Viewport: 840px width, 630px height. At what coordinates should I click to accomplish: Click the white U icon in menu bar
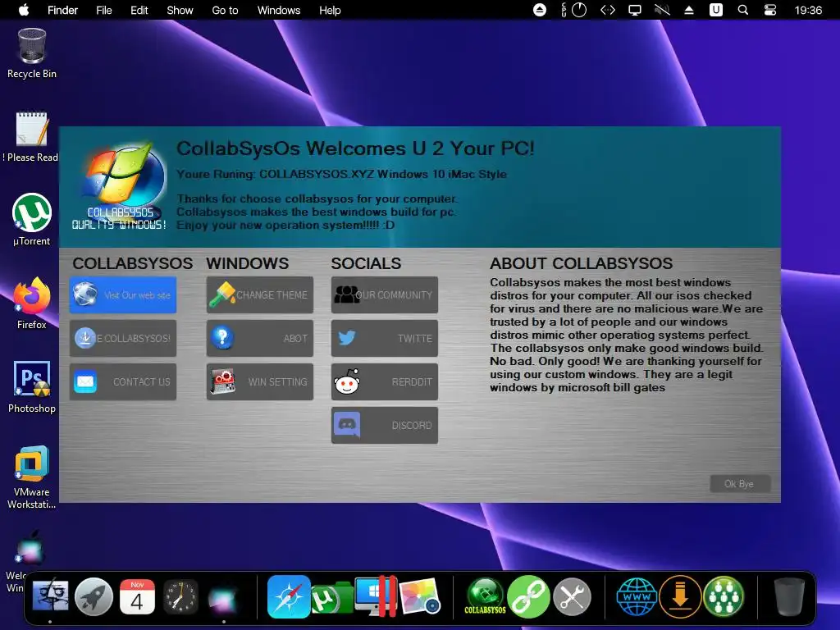coord(715,10)
